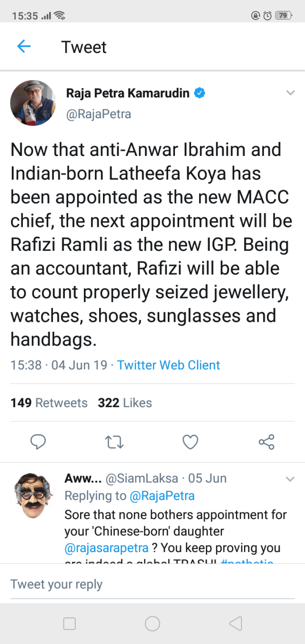
Task: Tap the battery indicator in status bar
Action: tap(283, 15)
